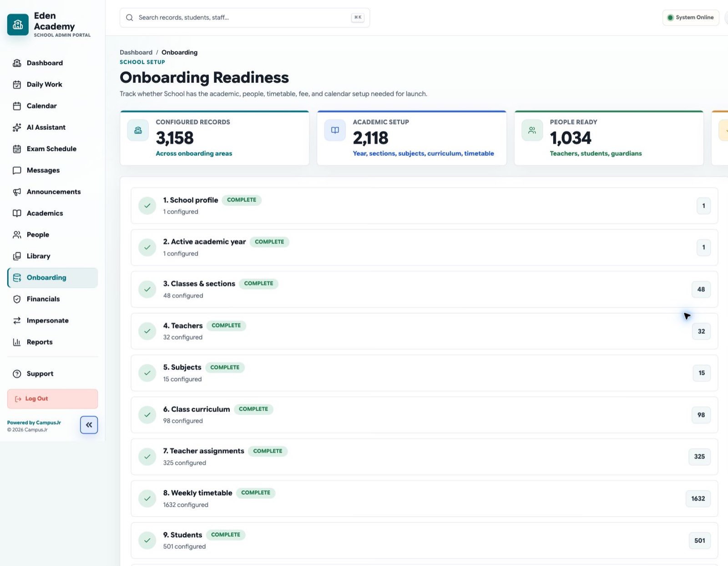Viewport: 728px width, 566px height.
Task: Go to Calendar page
Action: tap(52, 106)
